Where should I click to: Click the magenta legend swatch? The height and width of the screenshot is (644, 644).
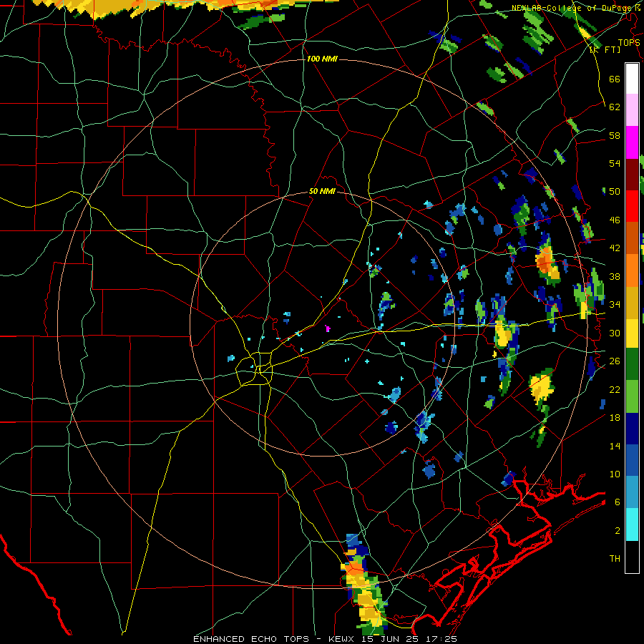[632, 142]
